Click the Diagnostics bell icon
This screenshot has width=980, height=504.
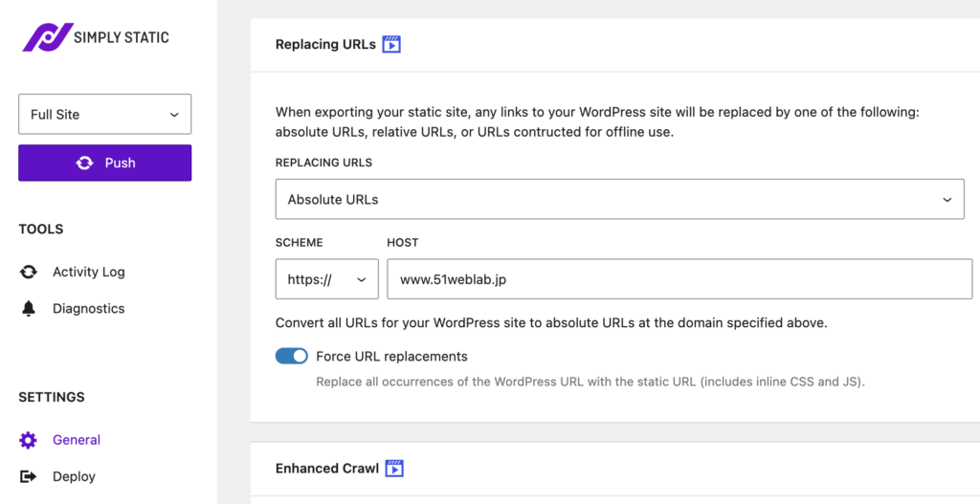coord(29,309)
